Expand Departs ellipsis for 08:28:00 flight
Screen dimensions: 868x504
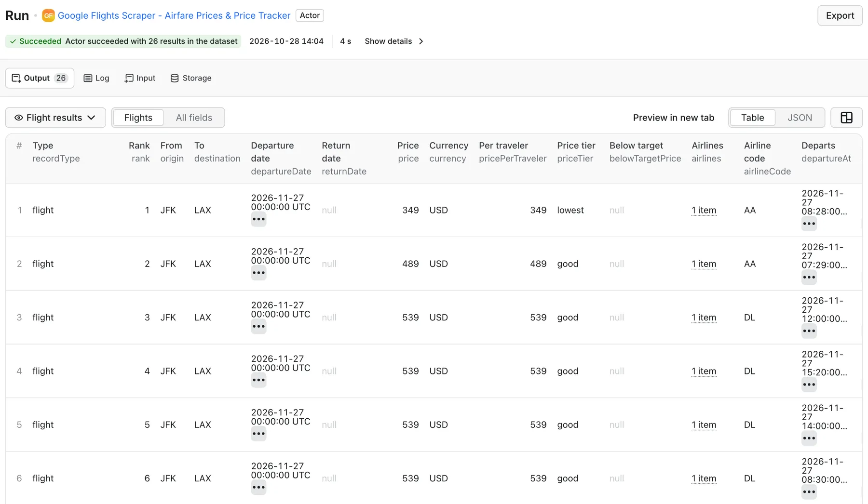click(809, 224)
